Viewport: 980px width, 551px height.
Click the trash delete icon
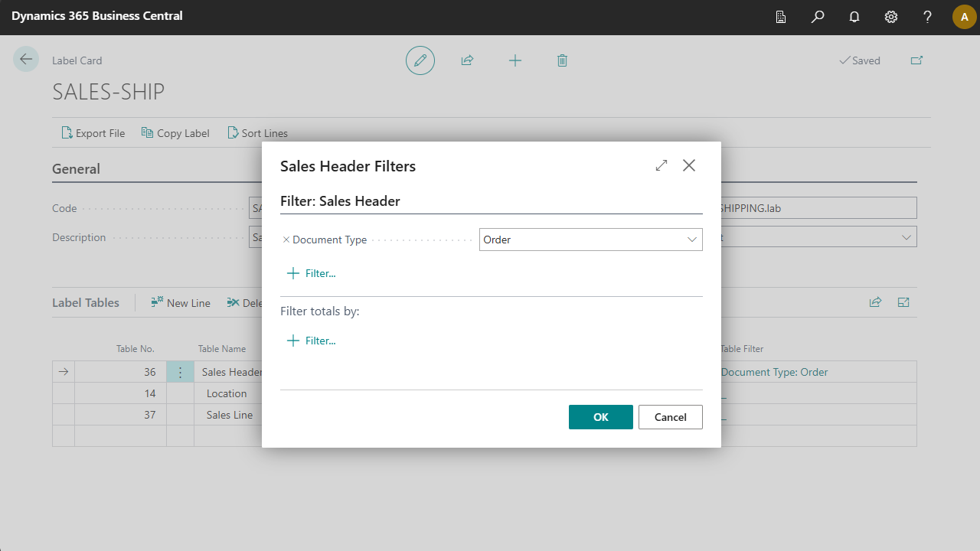562,60
